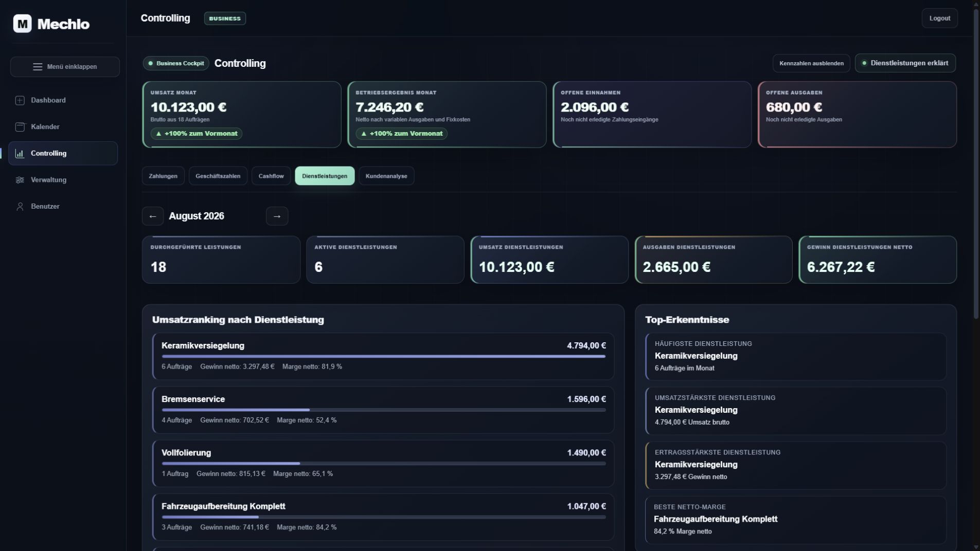This screenshot has width=980, height=551.
Task: Click the Dashboard sidebar icon
Action: tap(20, 100)
